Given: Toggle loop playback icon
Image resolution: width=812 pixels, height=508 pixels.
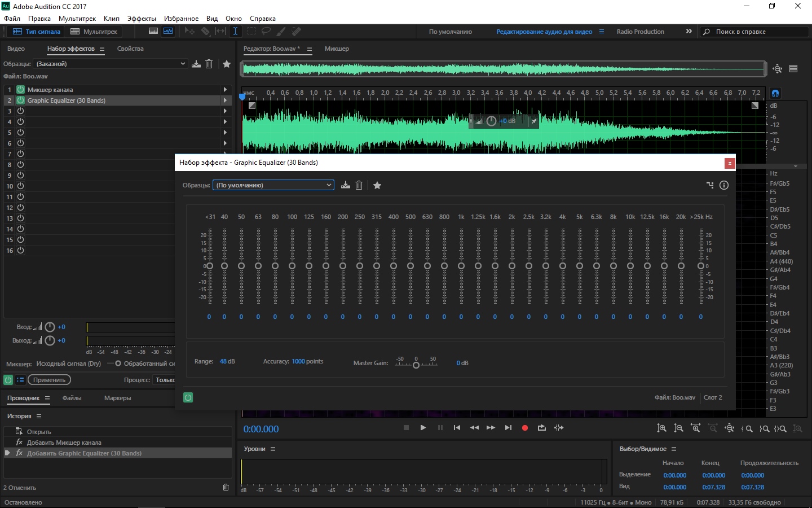Looking at the screenshot, I should coord(542,428).
